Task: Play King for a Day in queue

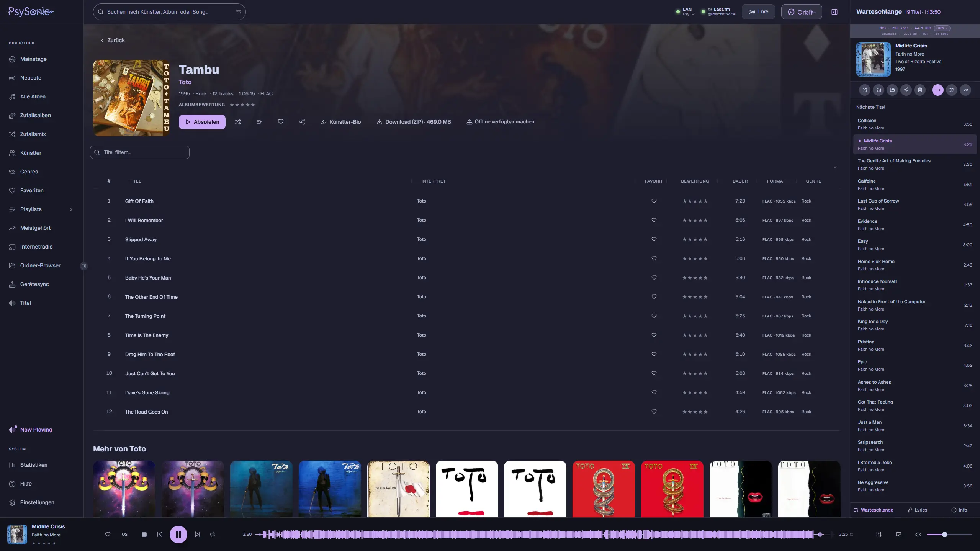Action: pos(915,325)
